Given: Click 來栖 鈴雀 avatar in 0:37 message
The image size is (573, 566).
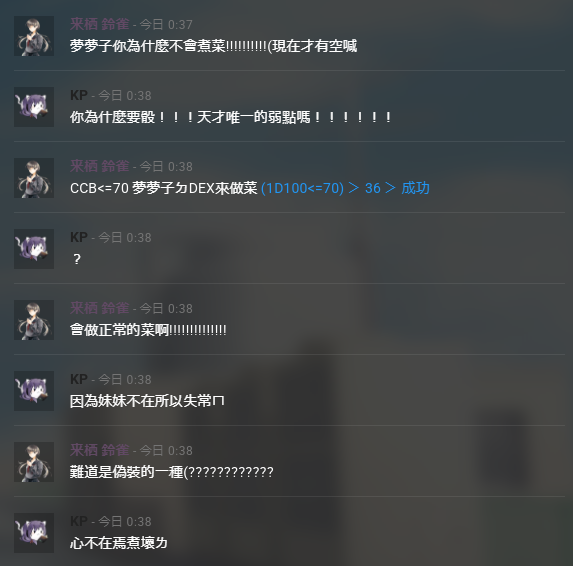Looking at the screenshot, I should tap(34, 36).
